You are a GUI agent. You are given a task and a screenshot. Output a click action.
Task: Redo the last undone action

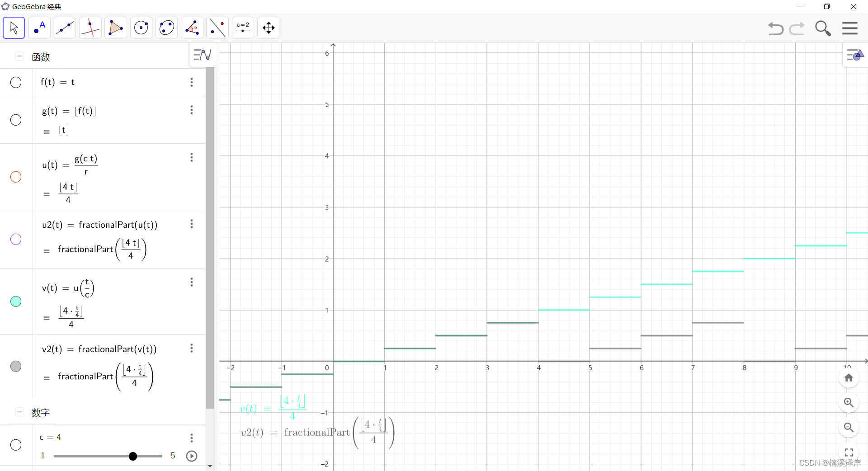click(797, 28)
